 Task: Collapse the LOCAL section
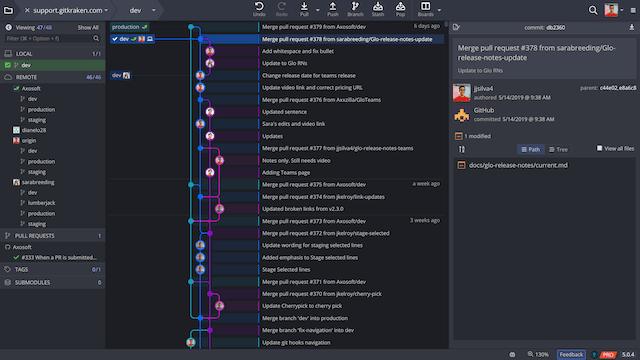coord(53,53)
